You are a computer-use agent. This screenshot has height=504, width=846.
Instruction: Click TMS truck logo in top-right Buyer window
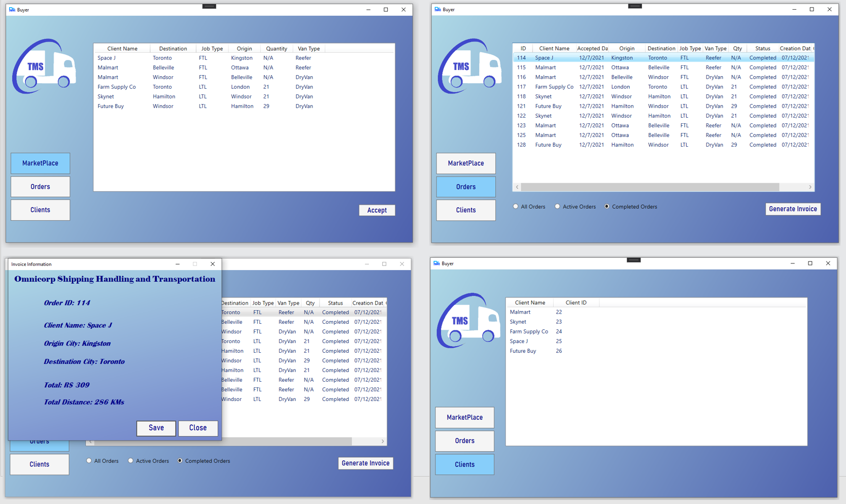[x=469, y=66]
